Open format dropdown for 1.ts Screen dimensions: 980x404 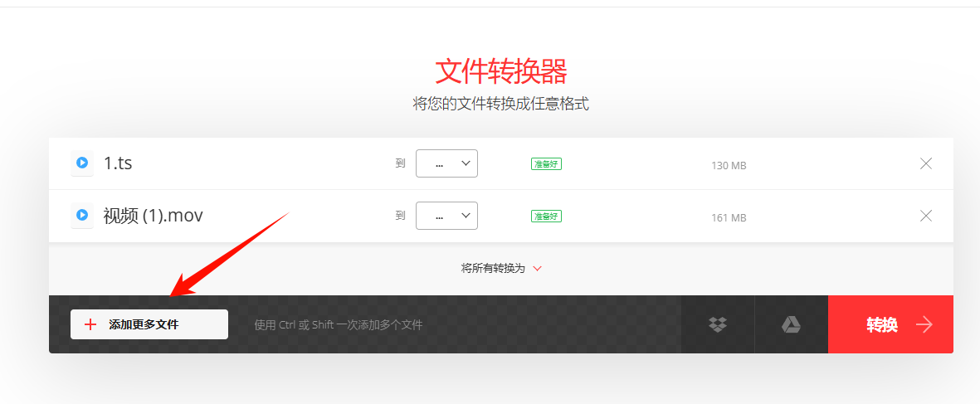pos(447,163)
